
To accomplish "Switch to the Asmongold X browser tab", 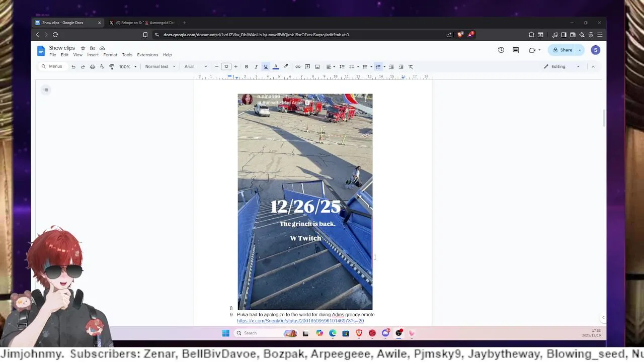I will [x=141, y=23].
